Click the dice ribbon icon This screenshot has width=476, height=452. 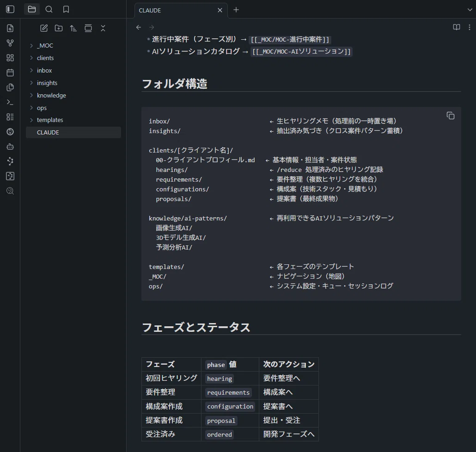(10, 176)
